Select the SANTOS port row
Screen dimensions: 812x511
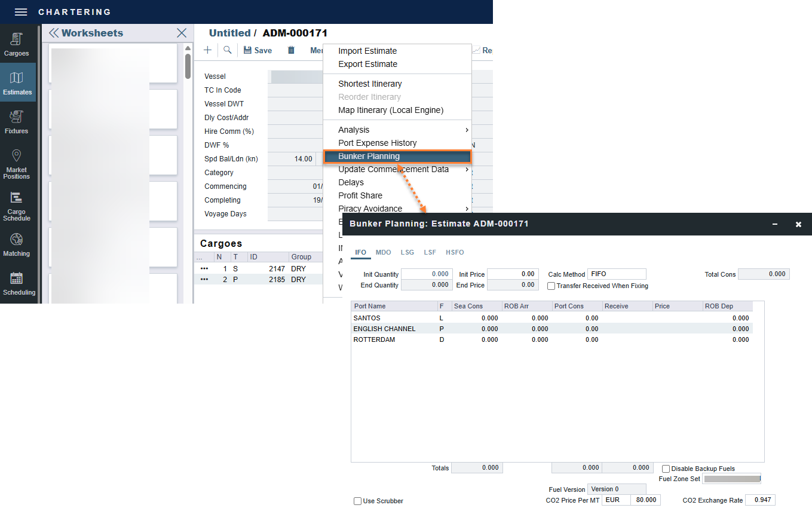(551, 318)
